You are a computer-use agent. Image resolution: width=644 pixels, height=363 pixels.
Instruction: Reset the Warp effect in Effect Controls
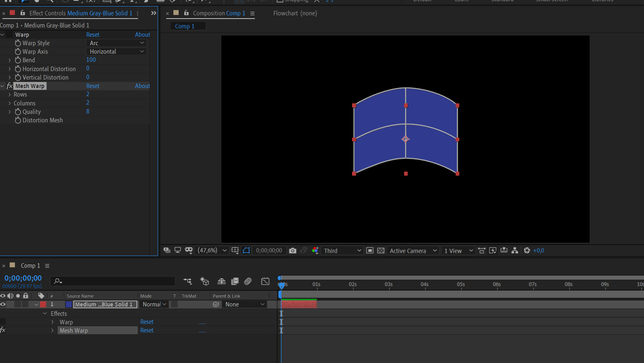click(93, 35)
